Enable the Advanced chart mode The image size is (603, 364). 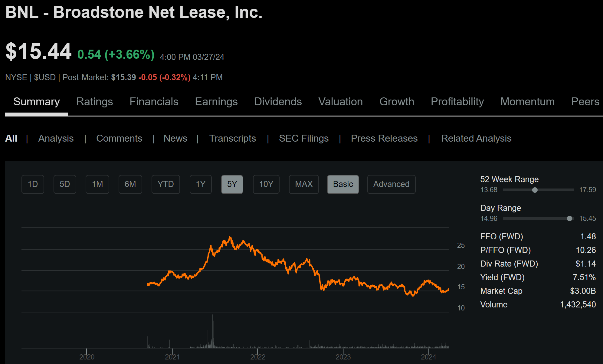[391, 184]
